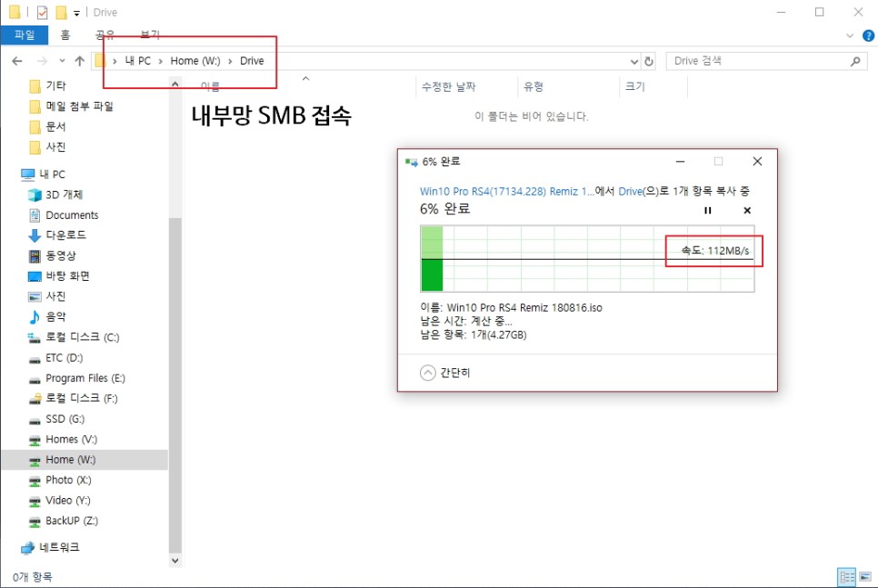Expand the address bar history dropdown
This screenshot has height=588, width=878.
click(634, 62)
